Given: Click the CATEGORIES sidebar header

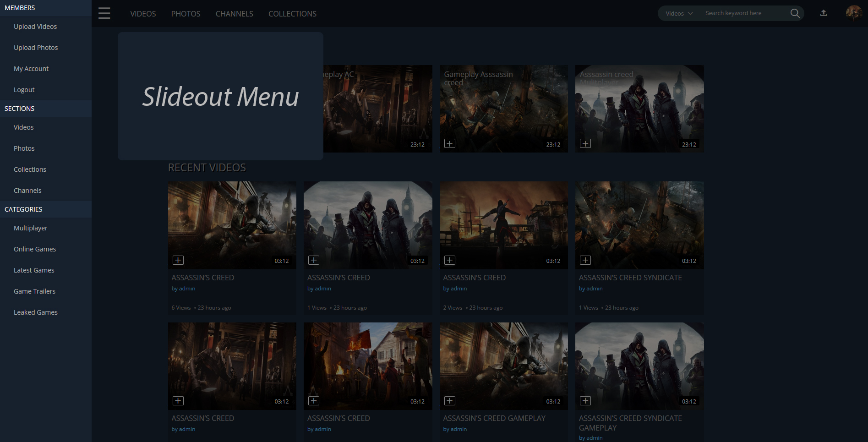Looking at the screenshot, I should click(x=46, y=209).
